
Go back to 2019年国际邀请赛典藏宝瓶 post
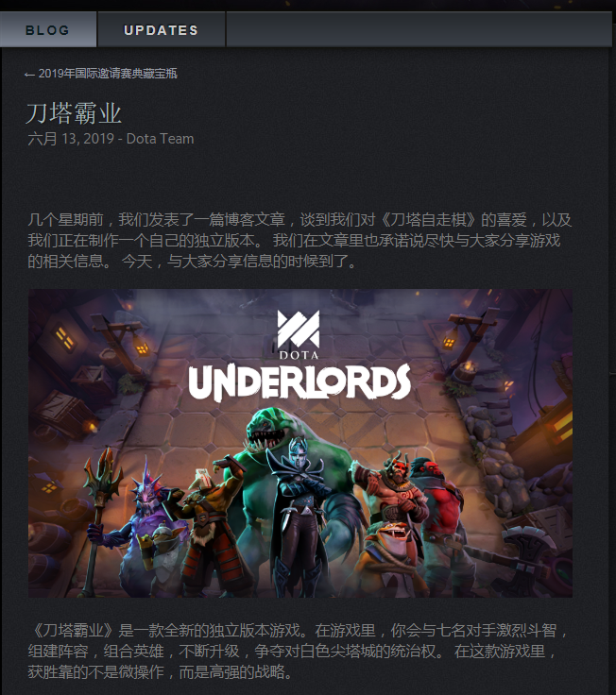point(108,73)
